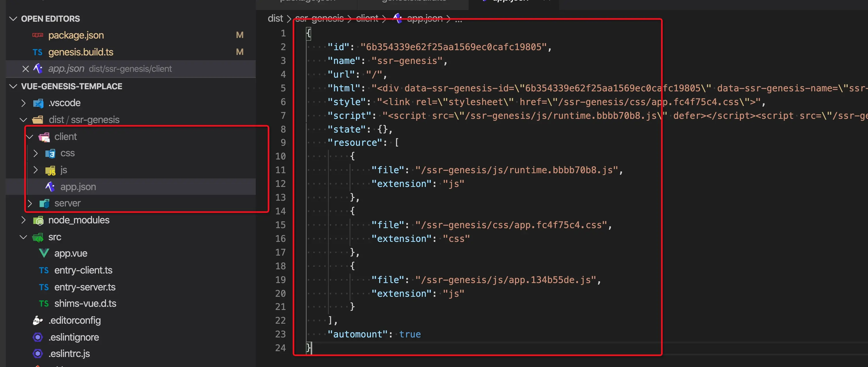Viewport: 868px width, 367px height.
Task: Click the npm icon beside package.json
Action: tap(37, 35)
